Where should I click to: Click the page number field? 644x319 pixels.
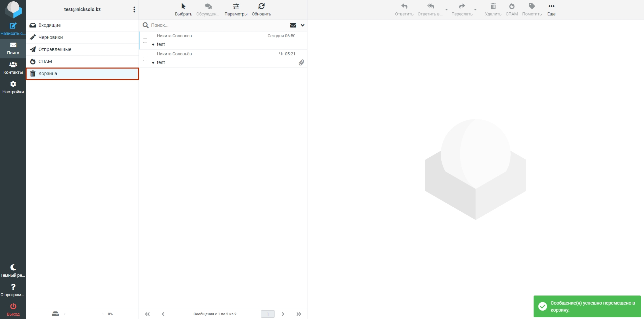[268, 314]
